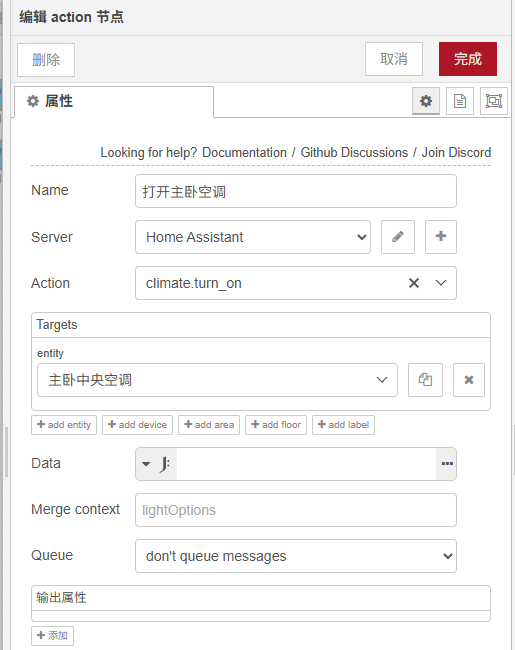Click the 完成 button
The width and height of the screenshot is (515, 650).
(x=468, y=59)
